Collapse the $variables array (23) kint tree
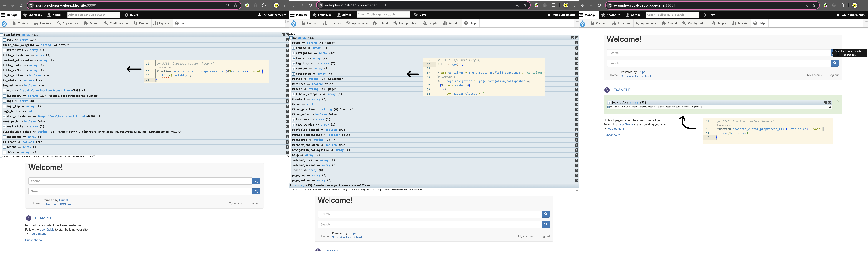Viewport: 868px width, 253px height. 2,35
